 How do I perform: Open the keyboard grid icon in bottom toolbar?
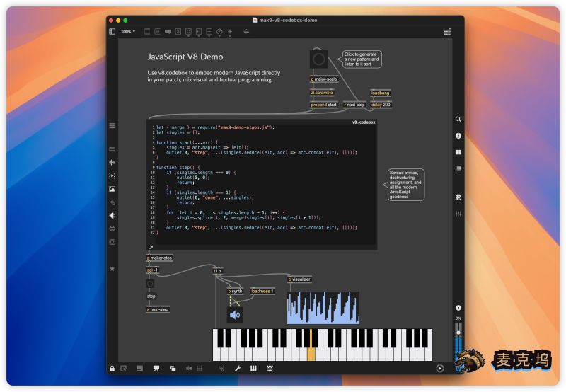tap(270, 369)
